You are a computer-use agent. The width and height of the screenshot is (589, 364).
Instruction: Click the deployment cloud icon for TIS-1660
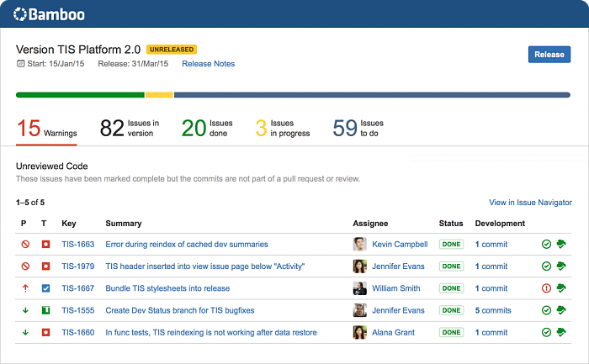(x=560, y=332)
